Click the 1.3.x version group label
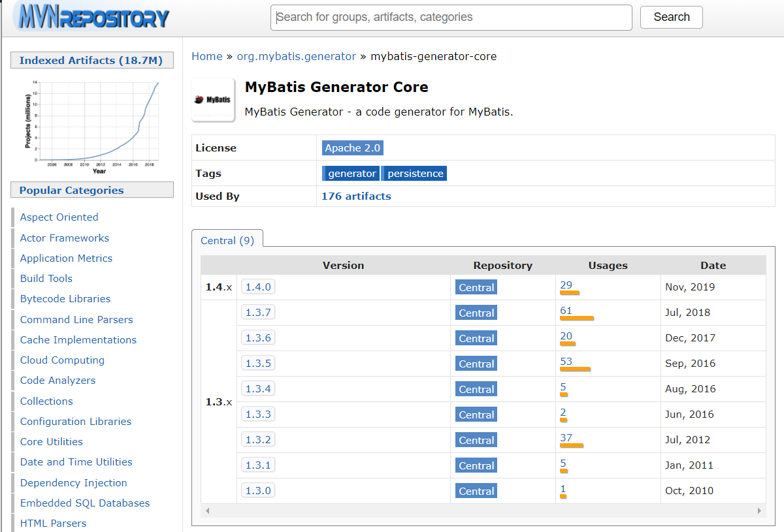This screenshot has width=784, height=532. coord(219,402)
